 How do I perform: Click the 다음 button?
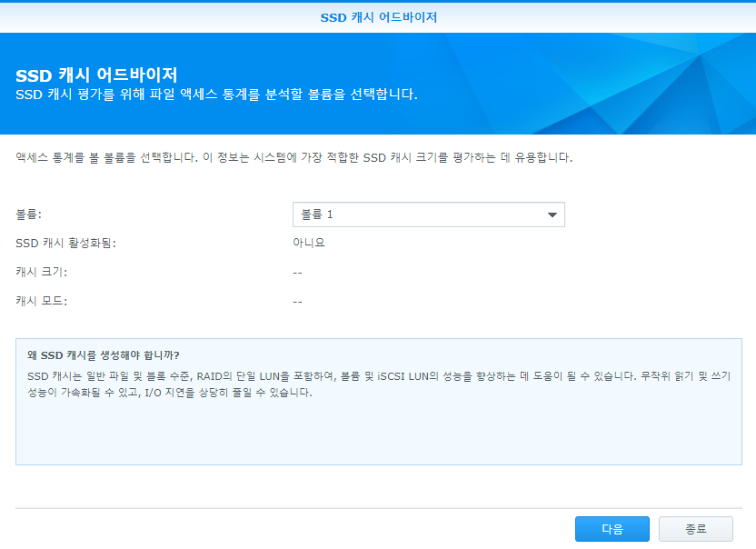coord(612,529)
